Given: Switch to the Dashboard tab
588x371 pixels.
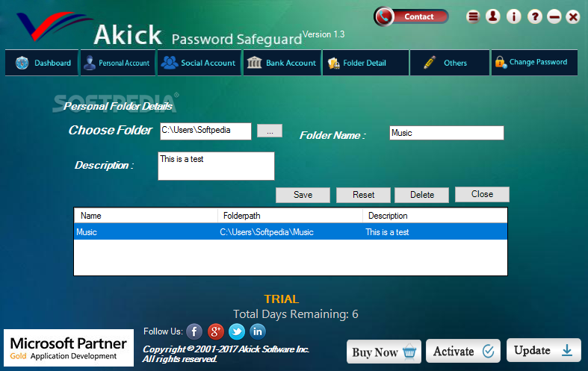Looking at the screenshot, I should coord(42,63).
